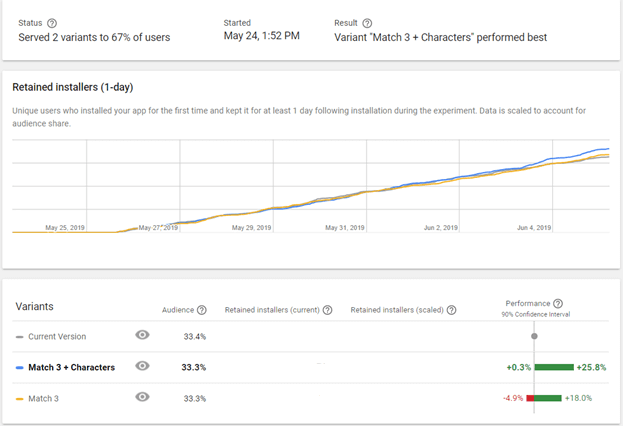Click the blue Match 3 + Characters color marker
Screen dimensions: 623x426
point(20,367)
